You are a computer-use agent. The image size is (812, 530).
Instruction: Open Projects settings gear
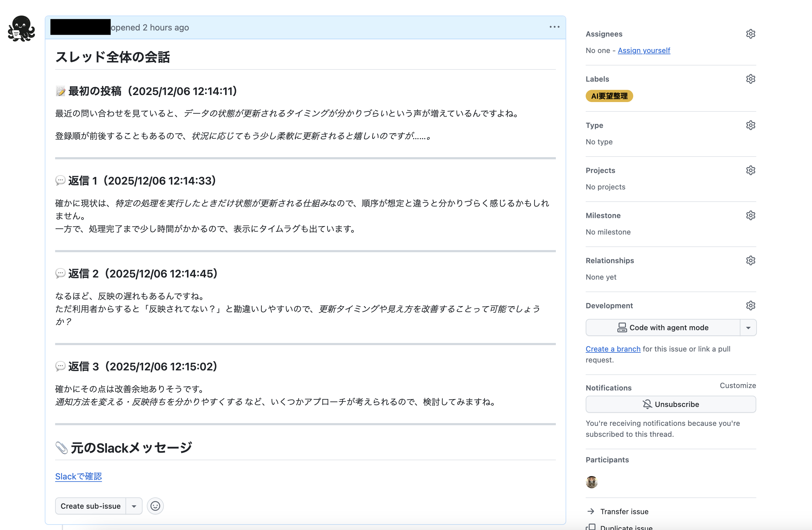(x=750, y=170)
